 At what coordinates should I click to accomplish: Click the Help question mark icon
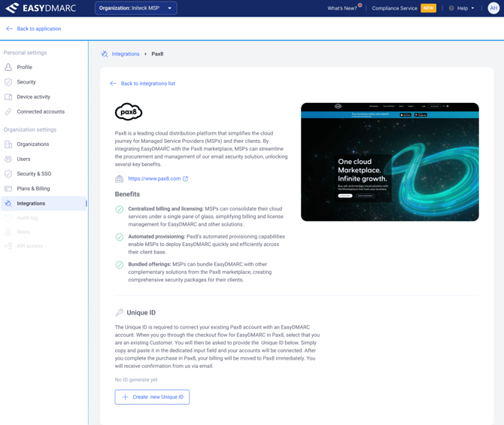tap(451, 8)
